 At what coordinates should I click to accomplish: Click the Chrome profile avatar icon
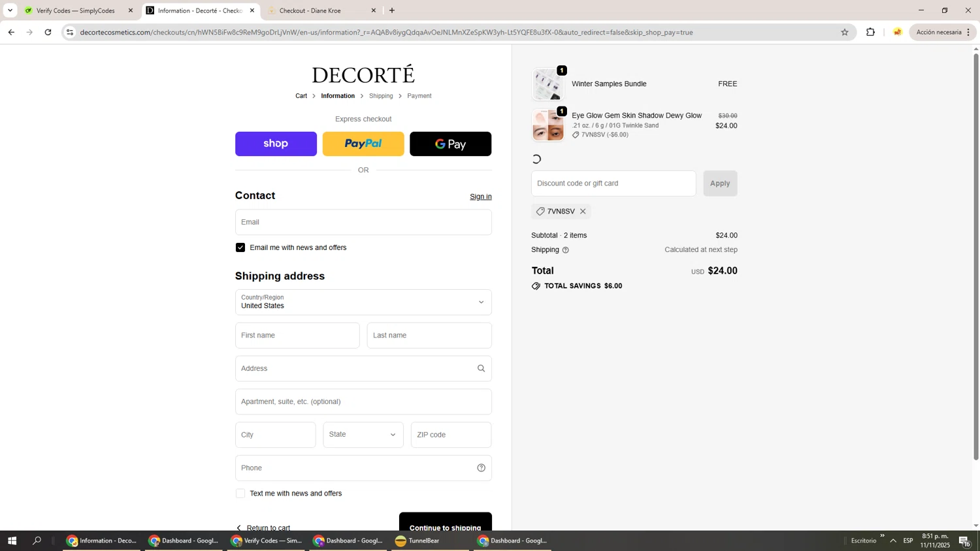pos(898,32)
